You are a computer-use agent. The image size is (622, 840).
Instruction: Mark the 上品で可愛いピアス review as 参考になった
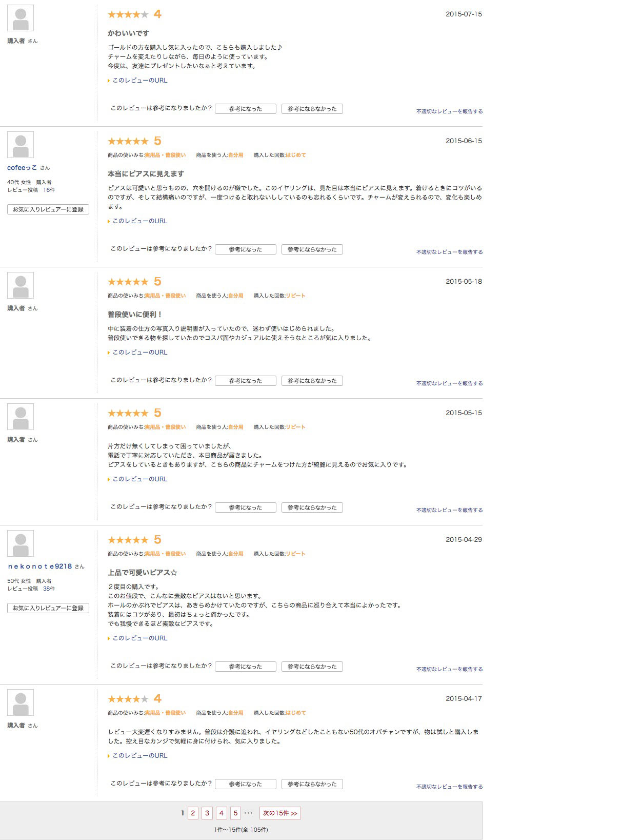[x=245, y=667]
